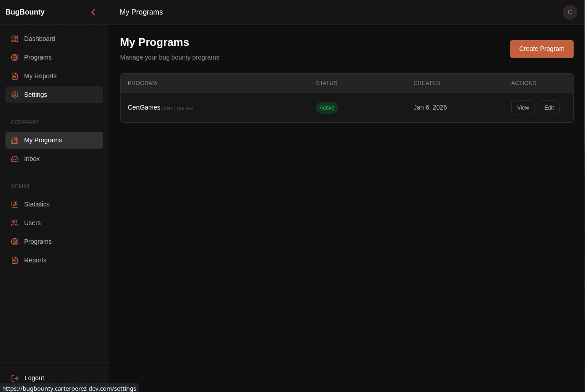Click the CREATED column header
The width and height of the screenshot is (585, 392).
[427, 84]
